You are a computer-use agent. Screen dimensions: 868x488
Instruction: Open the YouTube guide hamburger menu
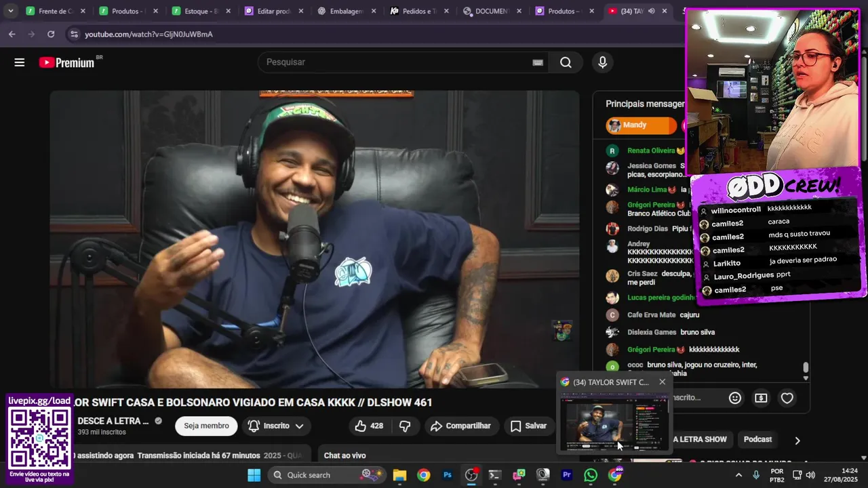(x=20, y=62)
